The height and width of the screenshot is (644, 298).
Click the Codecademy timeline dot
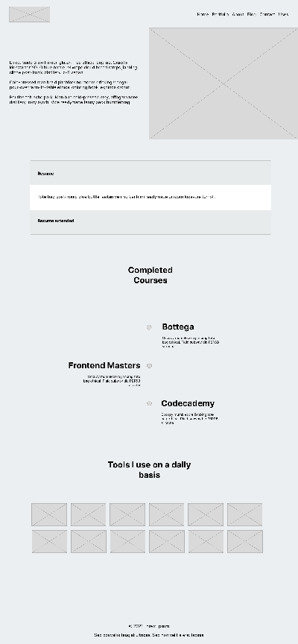coord(149,403)
